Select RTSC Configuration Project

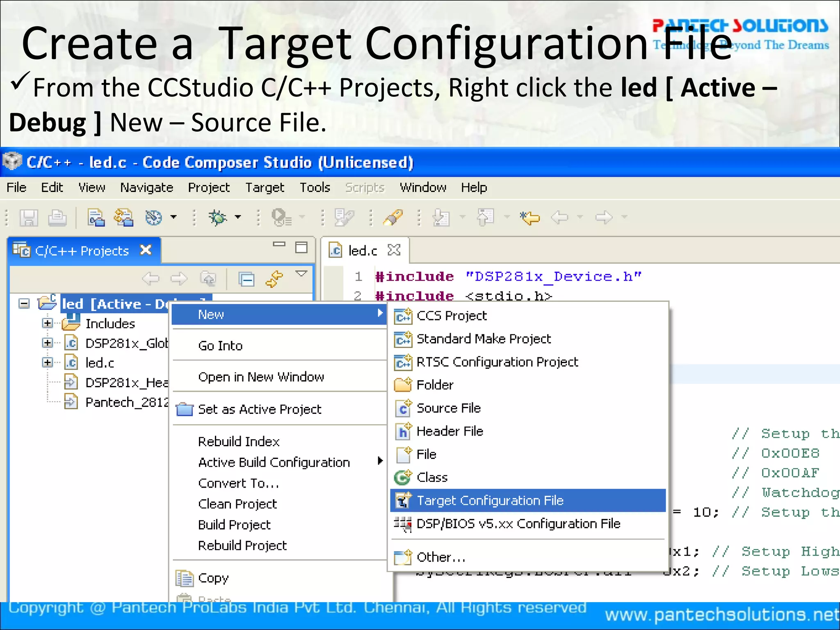528,362
